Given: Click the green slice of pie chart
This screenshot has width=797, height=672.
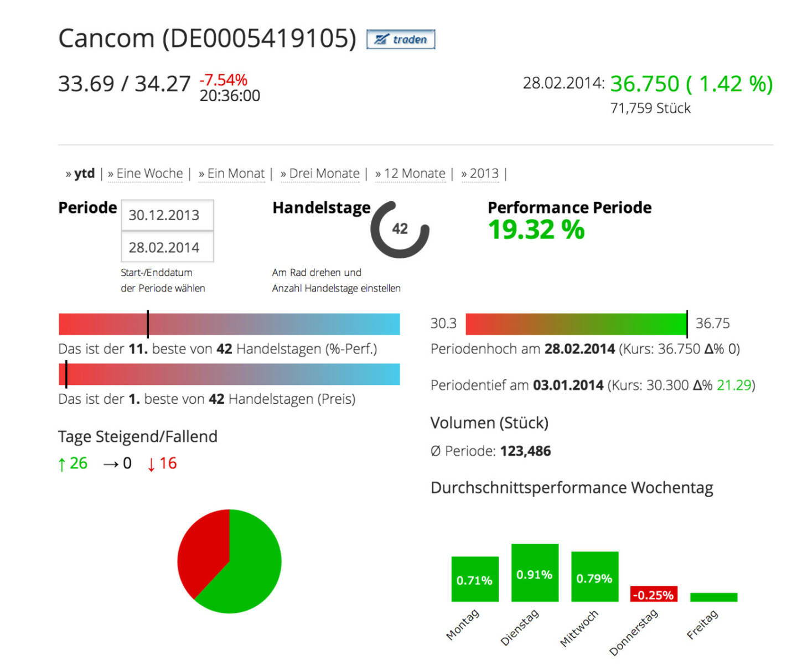Looking at the screenshot, I should [x=249, y=570].
